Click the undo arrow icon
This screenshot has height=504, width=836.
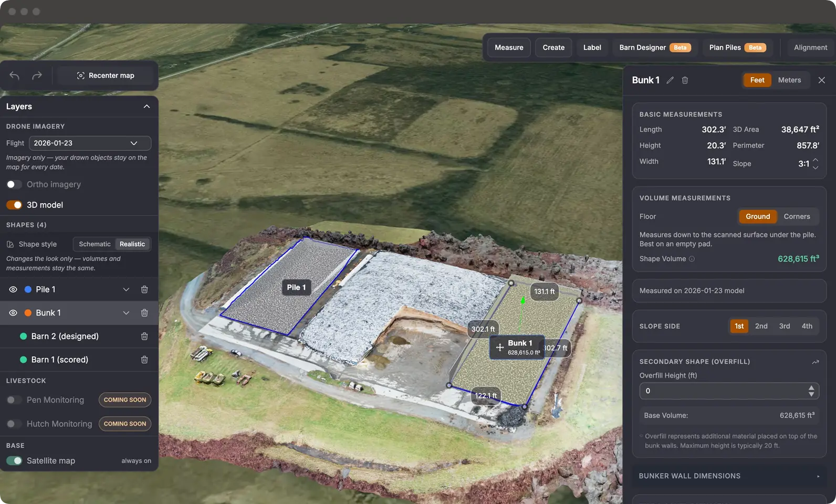tap(15, 76)
